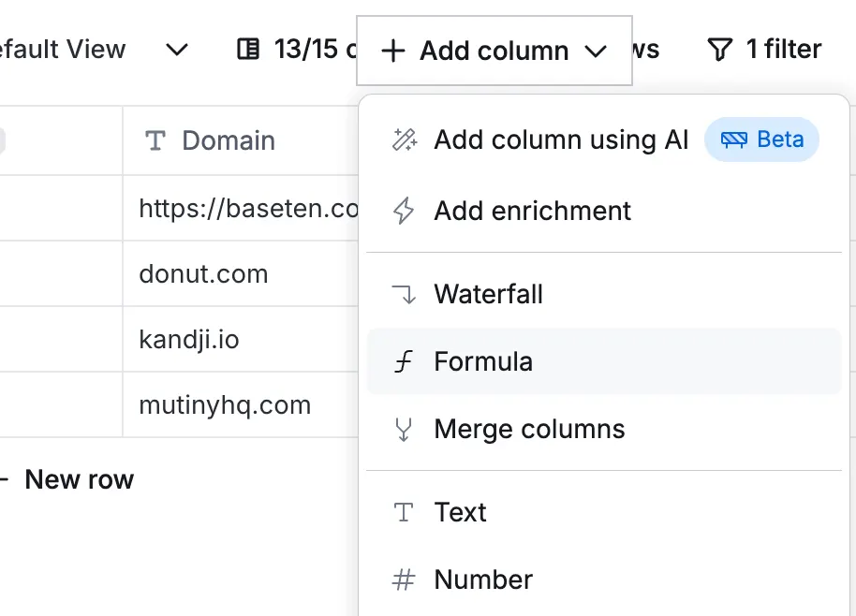Click the lightning bolt enrichment icon
This screenshot has height=616, width=856.
(x=404, y=211)
